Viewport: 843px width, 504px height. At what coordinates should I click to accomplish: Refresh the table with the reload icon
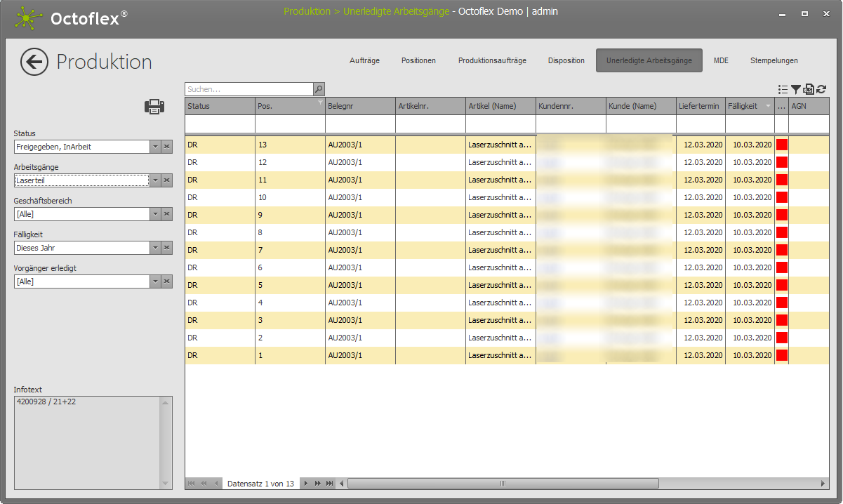point(821,89)
